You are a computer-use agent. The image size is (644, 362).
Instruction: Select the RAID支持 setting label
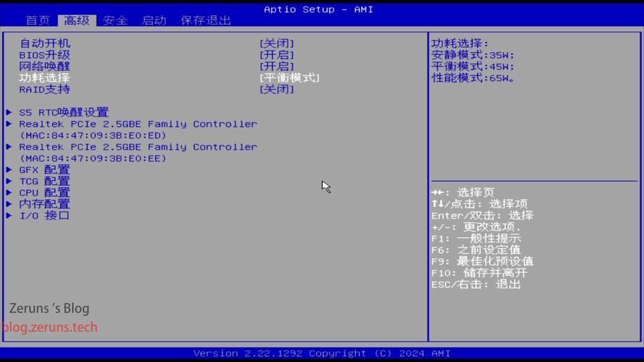click(x=45, y=89)
